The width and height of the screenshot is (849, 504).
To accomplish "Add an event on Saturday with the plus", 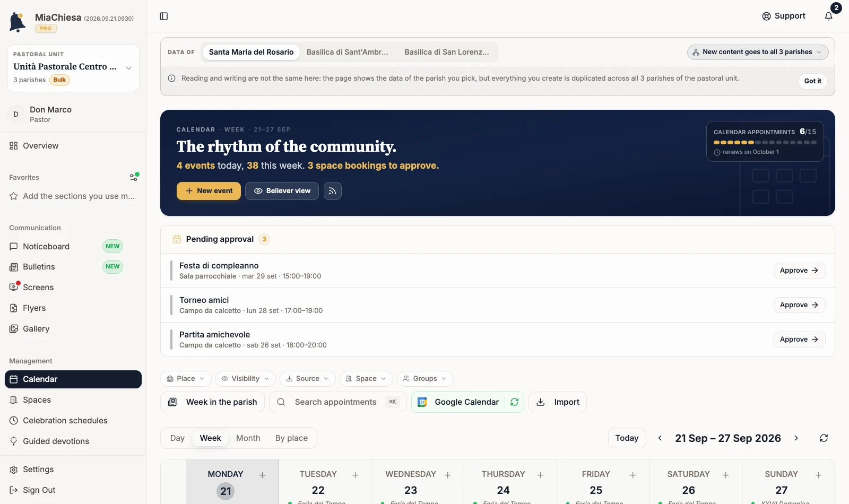I will click(x=726, y=475).
